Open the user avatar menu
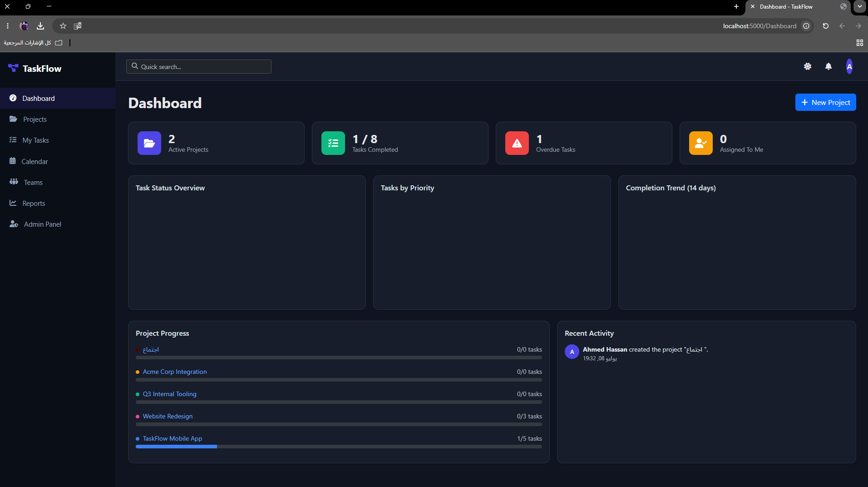Image resolution: width=868 pixels, height=487 pixels. point(849,66)
